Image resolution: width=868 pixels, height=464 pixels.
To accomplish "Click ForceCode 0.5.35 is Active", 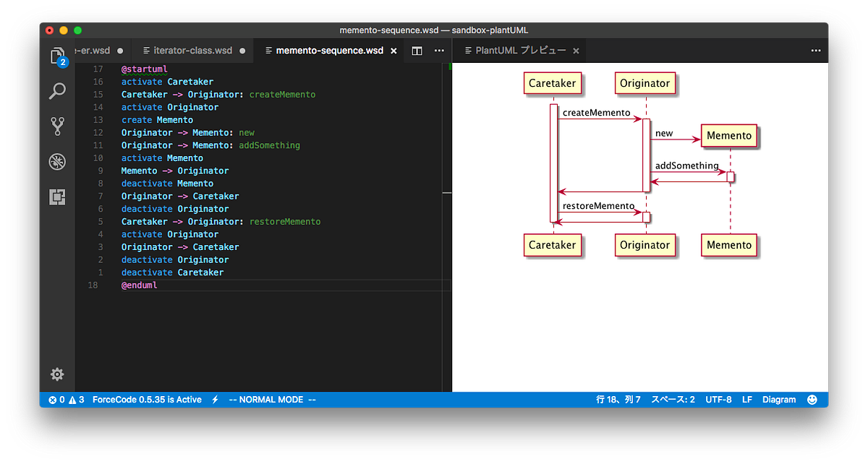I will pyautogui.click(x=147, y=399).
